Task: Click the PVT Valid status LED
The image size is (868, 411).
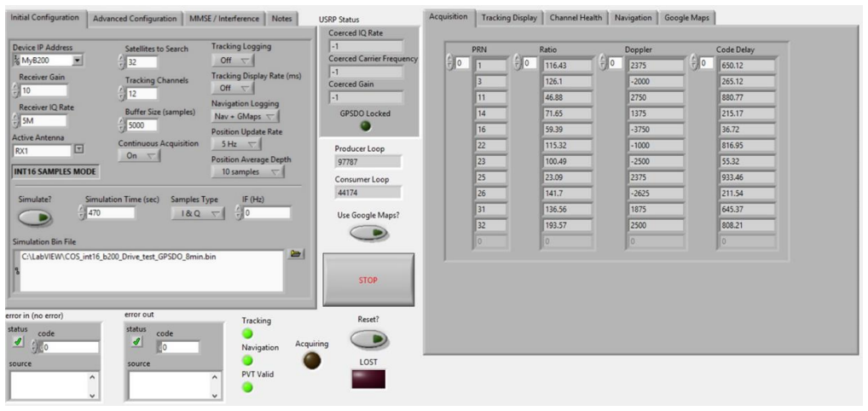Action: tap(247, 387)
